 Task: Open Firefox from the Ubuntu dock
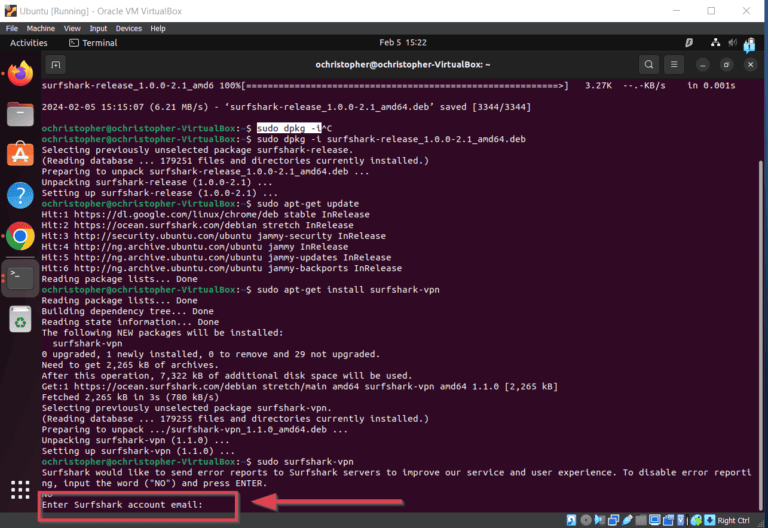[x=20, y=73]
